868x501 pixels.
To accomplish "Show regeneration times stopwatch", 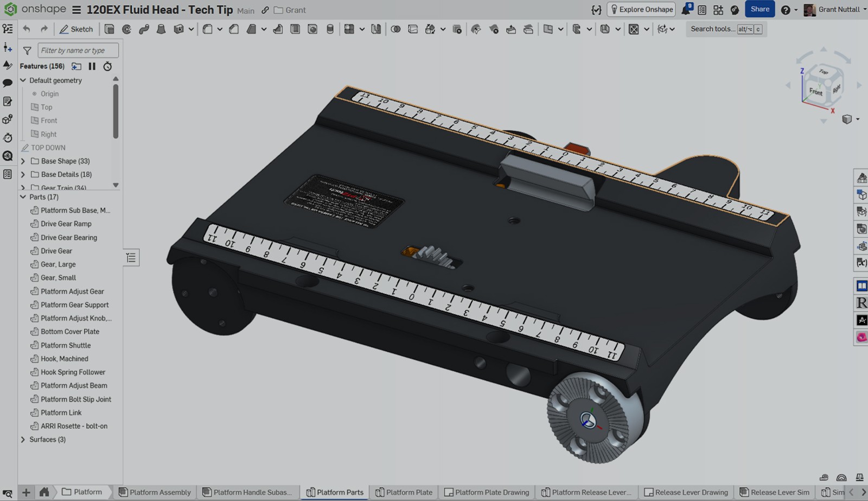I will (107, 66).
